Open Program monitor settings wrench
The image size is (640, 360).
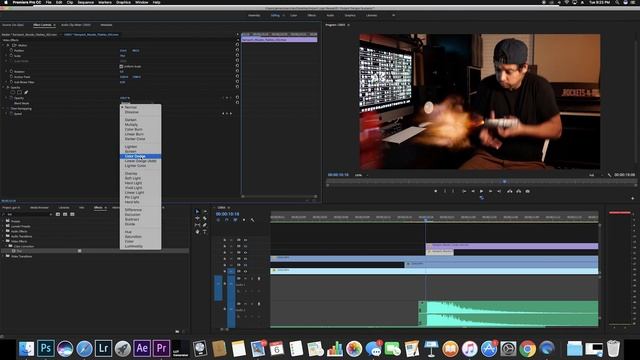coord(609,175)
